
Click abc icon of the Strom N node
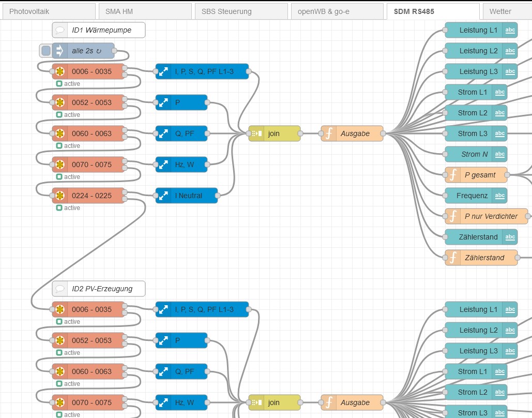[500, 154]
